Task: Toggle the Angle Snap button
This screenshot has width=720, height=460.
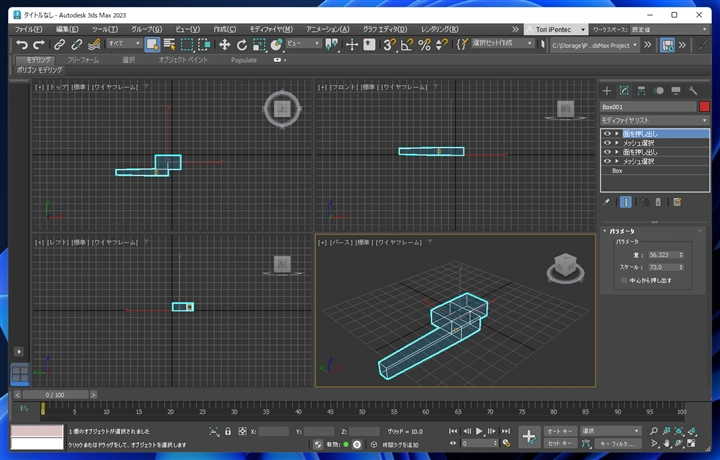Action: pos(407,45)
